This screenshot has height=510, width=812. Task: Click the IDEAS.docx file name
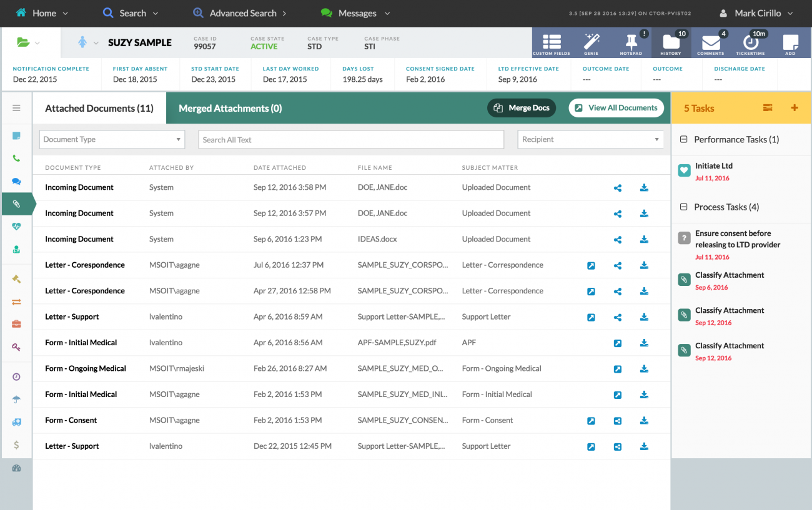tap(377, 239)
